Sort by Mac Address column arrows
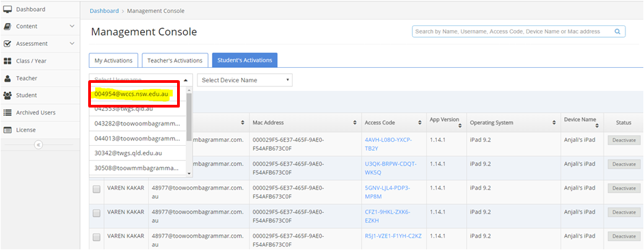 coord(355,123)
